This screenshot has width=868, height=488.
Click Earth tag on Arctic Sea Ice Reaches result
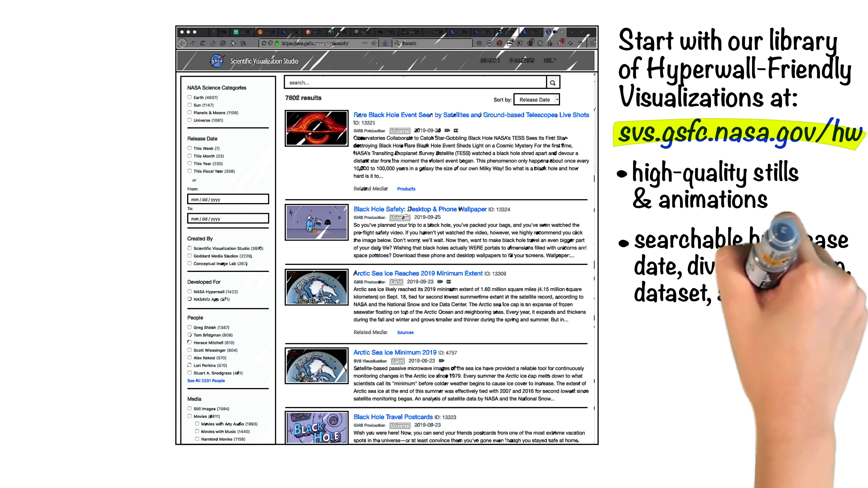pyautogui.click(x=396, y=282)
